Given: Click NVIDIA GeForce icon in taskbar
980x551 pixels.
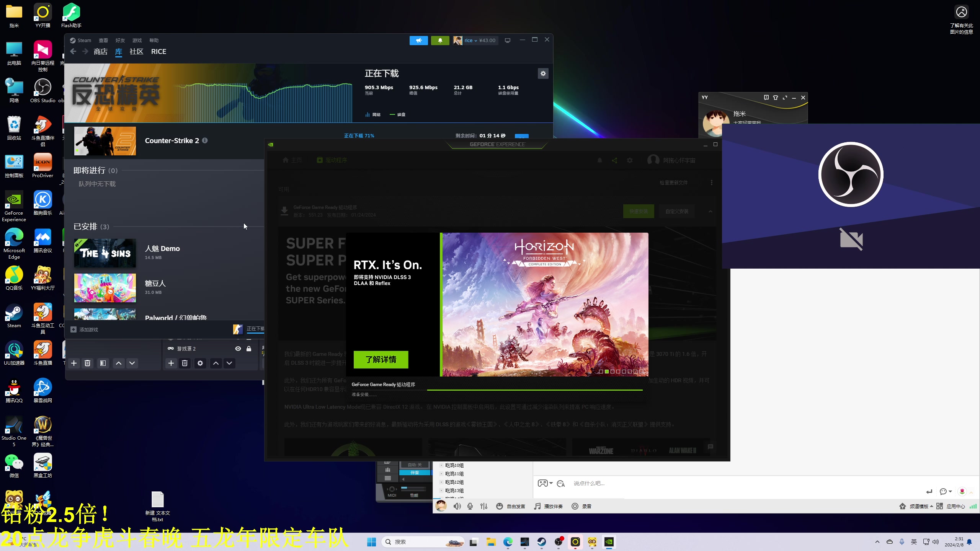Looking at the screenshot, I should [609, 542].
